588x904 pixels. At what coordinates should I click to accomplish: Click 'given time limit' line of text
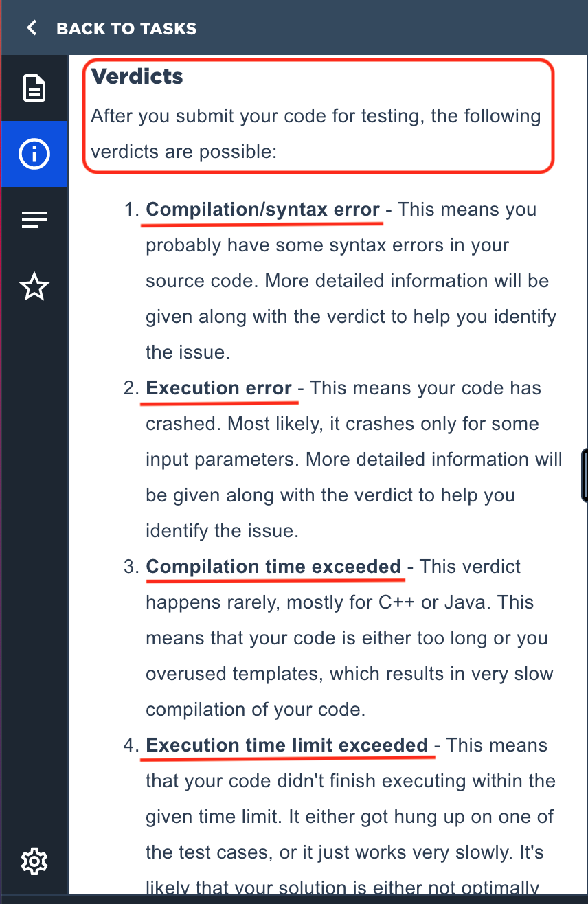coord(349,817)
